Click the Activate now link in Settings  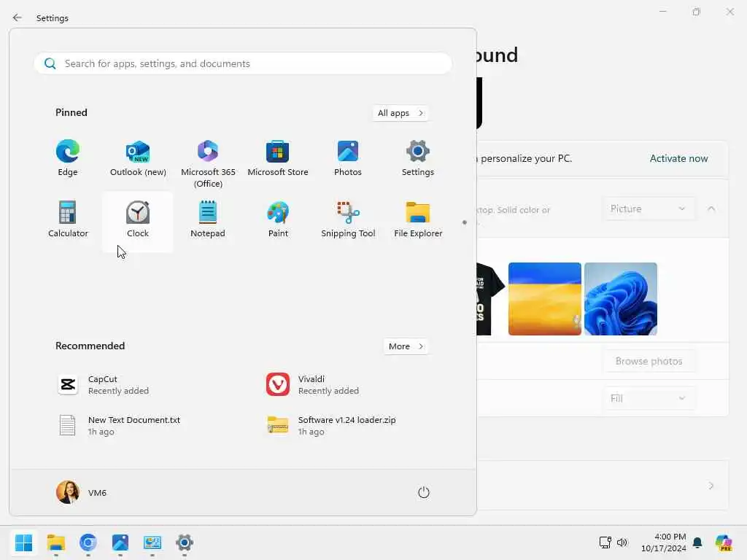[x=678, y=158]
